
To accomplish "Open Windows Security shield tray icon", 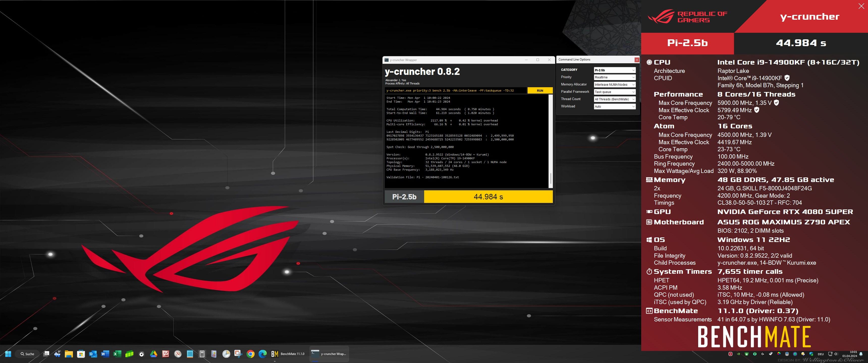I will click(811, 354).
